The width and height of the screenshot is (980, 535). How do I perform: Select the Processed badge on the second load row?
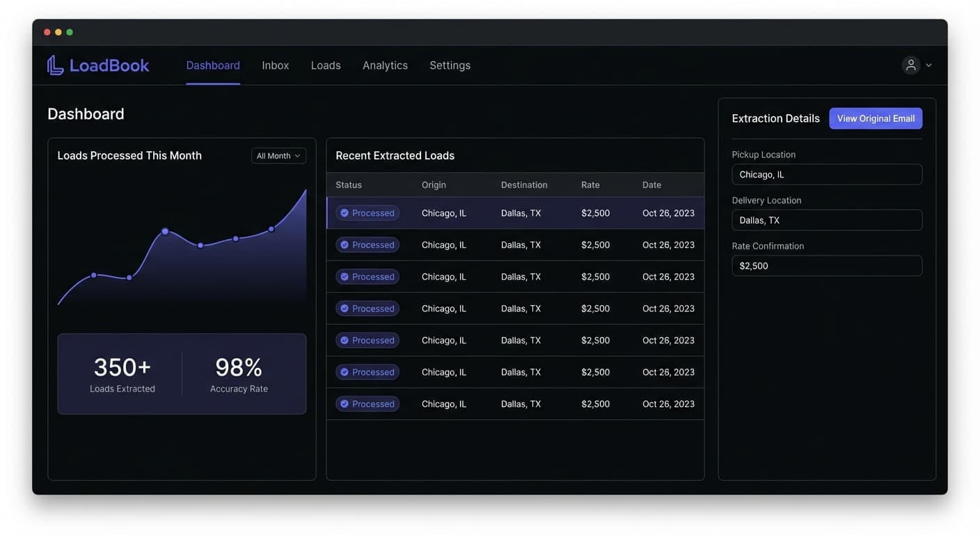367,245
